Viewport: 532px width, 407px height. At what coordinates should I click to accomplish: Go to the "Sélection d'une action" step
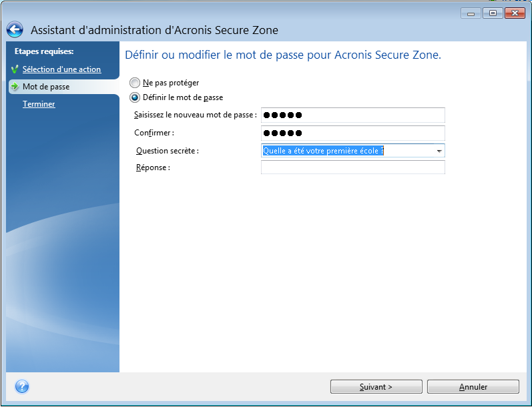61,69
